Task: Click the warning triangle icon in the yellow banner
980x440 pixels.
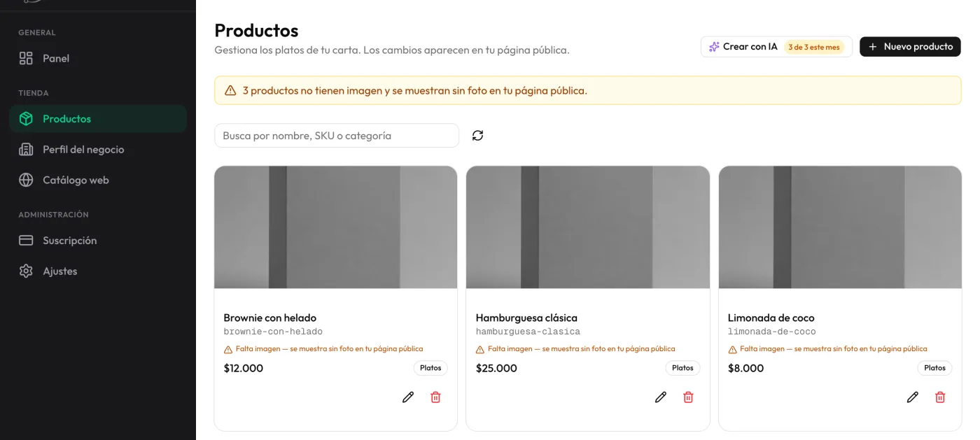Action: [x=230, y=90]
